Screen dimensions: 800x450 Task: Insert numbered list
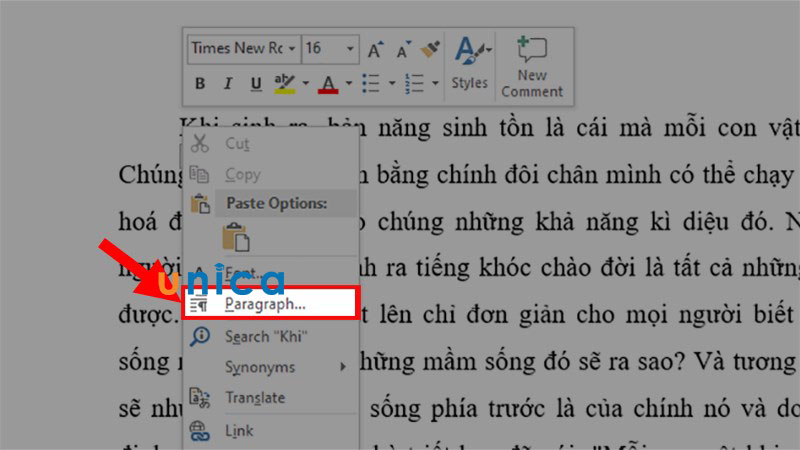(414, 83)
